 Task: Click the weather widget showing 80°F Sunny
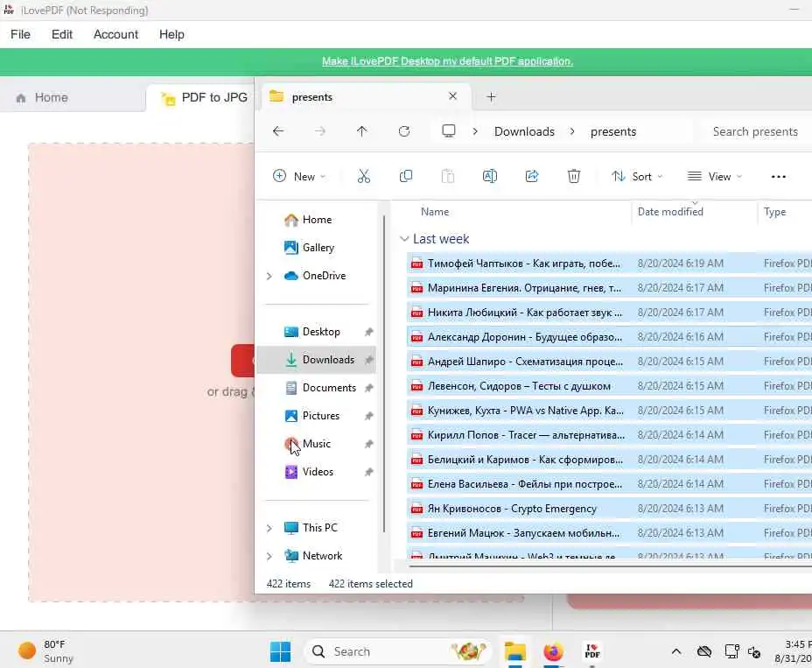point(45,651)
